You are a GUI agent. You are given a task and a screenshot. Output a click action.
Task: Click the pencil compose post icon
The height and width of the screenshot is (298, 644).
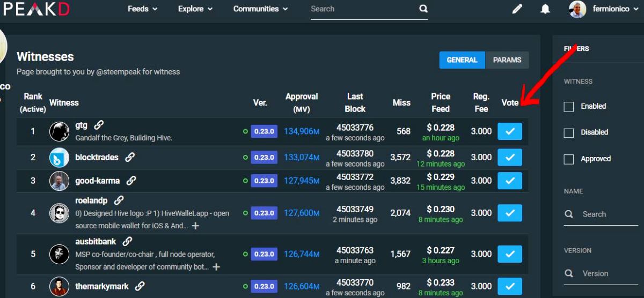point(517,9)
